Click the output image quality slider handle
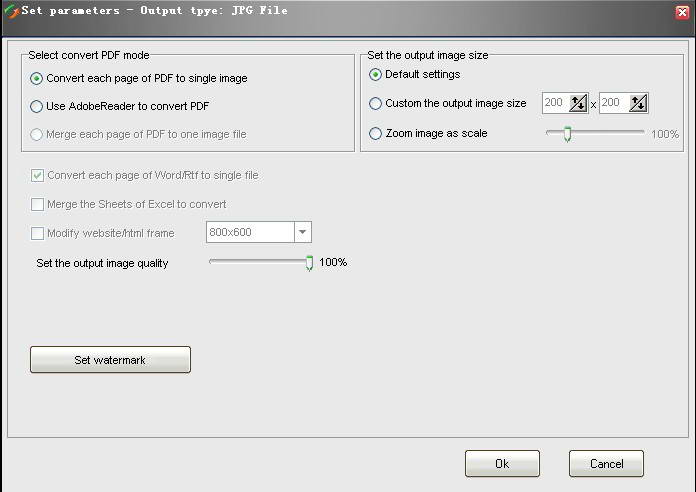Viewport: 696px width, 492px height. [x=309, y=263]
